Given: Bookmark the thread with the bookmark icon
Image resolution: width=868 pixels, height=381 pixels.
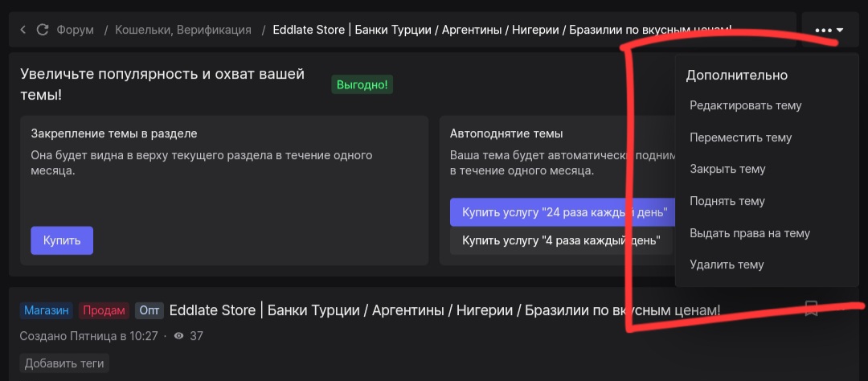Looking at the screenshot, I should pyautogui.click(x=811, y=309).
